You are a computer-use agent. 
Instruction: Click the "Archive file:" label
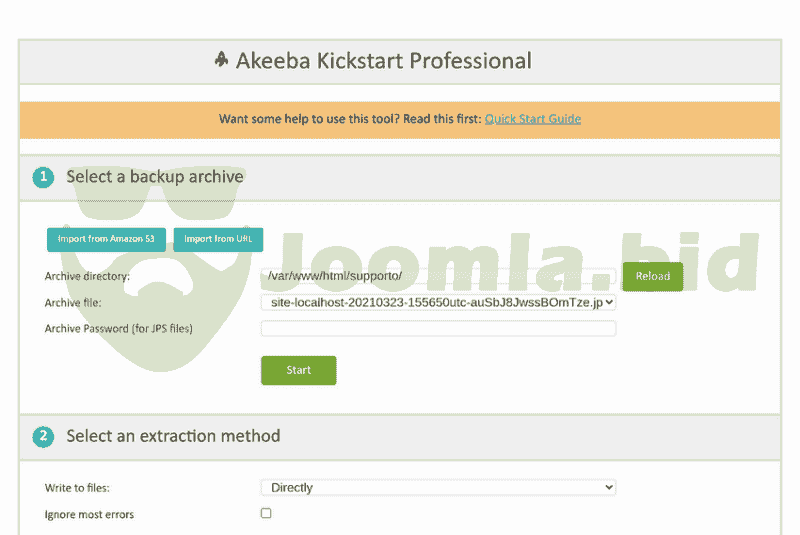73,302
